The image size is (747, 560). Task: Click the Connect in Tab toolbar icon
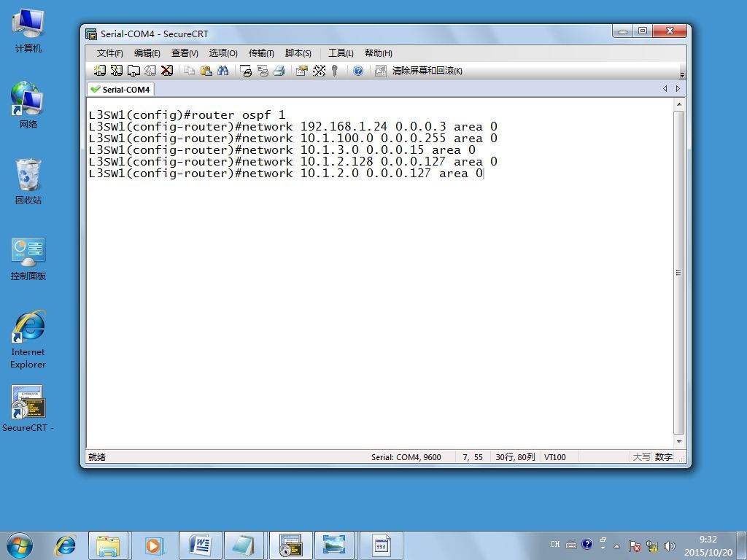(133, 71)
